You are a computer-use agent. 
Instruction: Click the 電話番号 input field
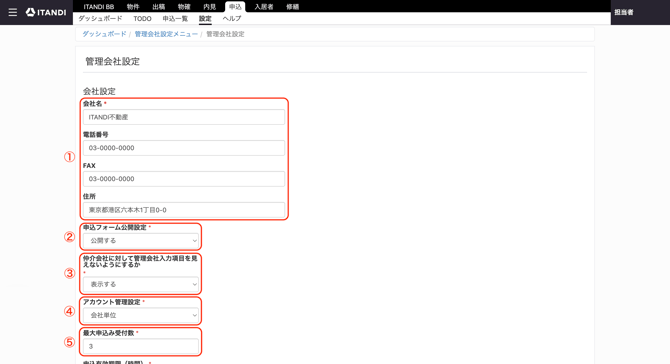184,148
